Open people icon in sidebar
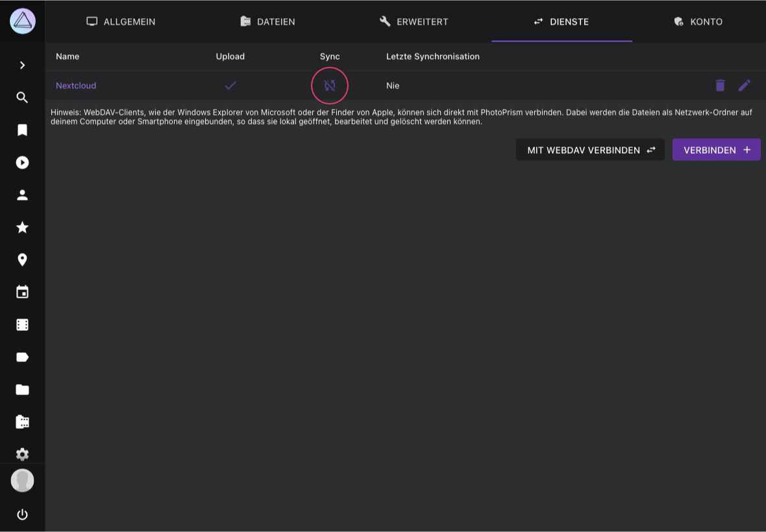The image size is (766, 532). (23, 195)
